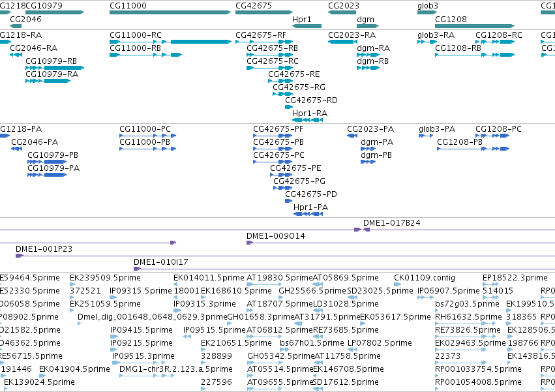555x392 pixels.
Task: Open transcript CG42675-RD
Action: pos(311,100)
